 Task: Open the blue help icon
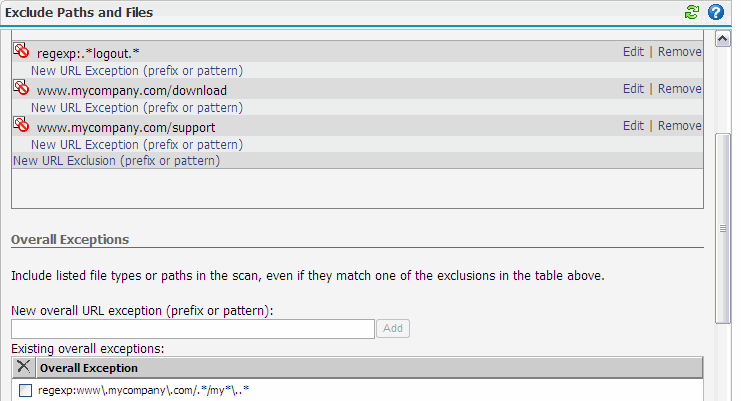click(x=715, y=13)
